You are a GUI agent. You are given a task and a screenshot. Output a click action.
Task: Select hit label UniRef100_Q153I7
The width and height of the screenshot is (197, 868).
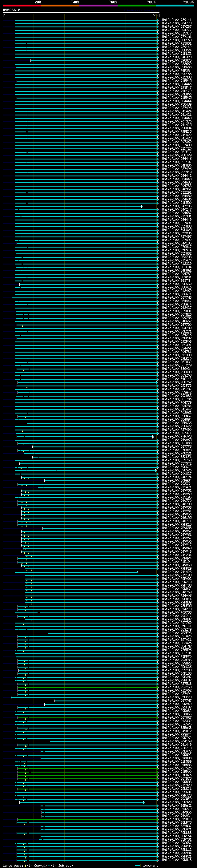tap(176, 33)
